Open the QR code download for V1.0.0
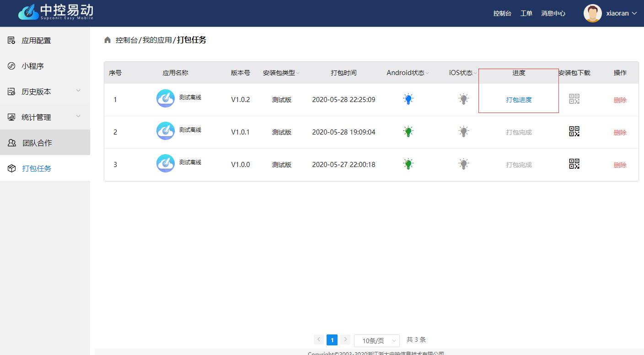644x355 pixels. (574, 164)
